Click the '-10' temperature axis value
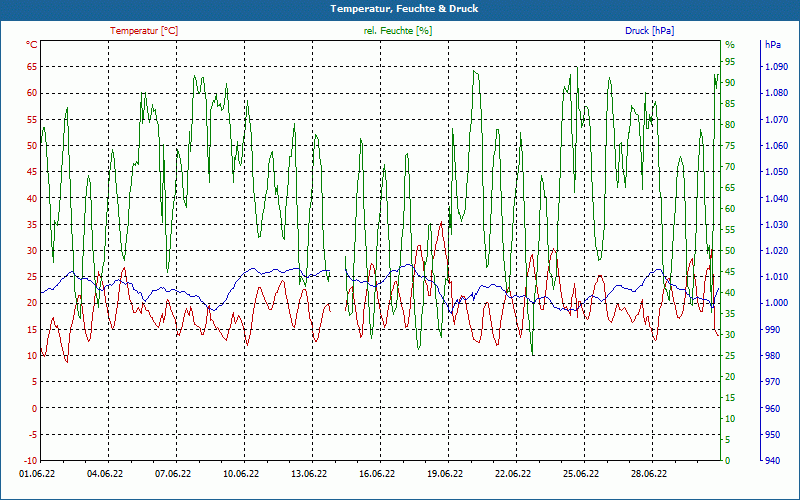The height and width of the screenshot is (500, 800). tap(31, 461)
